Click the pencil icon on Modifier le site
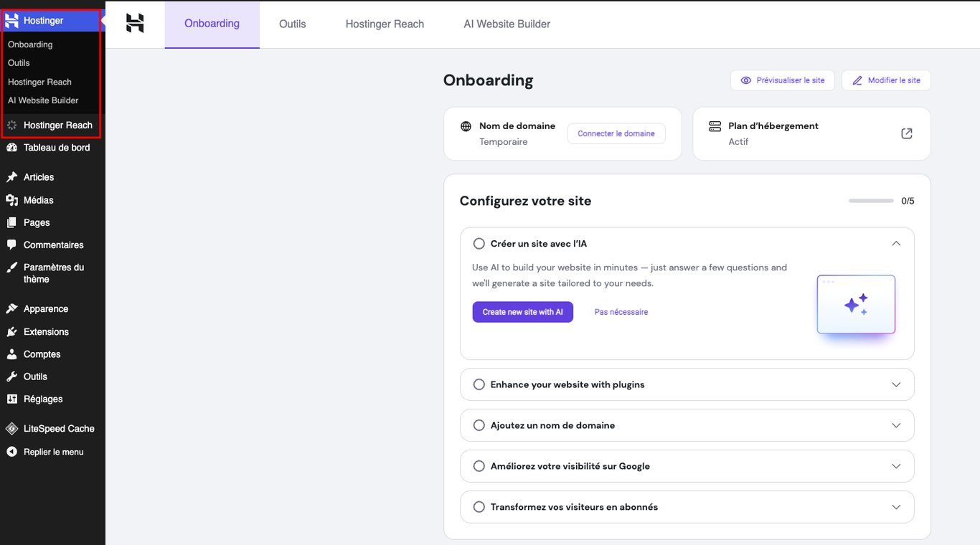Screen dimensions: 980x545 click(857, 80)
